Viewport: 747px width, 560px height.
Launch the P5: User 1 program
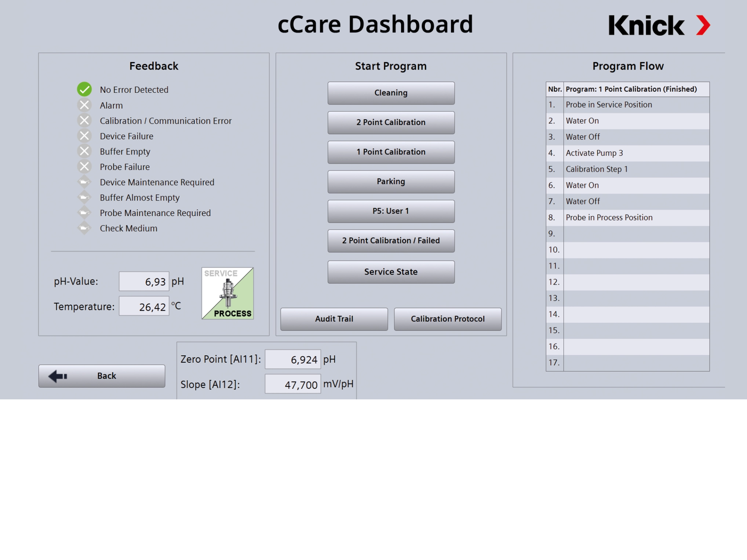click(390, 211)
